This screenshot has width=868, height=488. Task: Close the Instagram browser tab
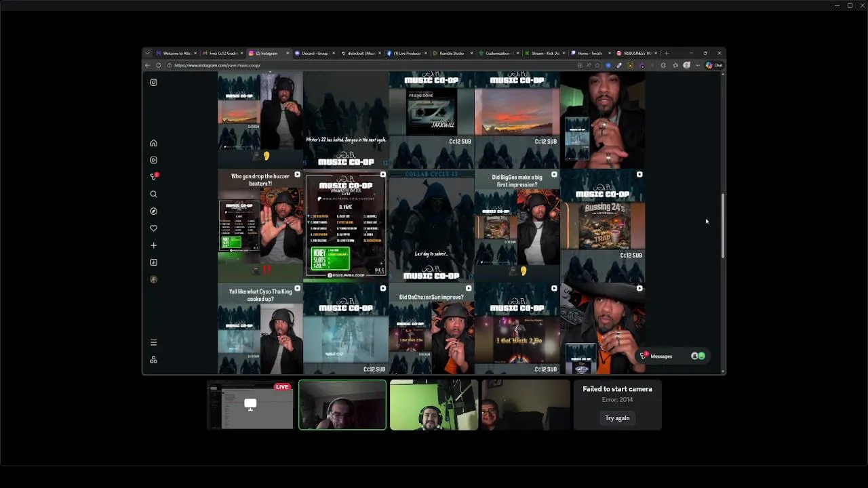point(287,53)
